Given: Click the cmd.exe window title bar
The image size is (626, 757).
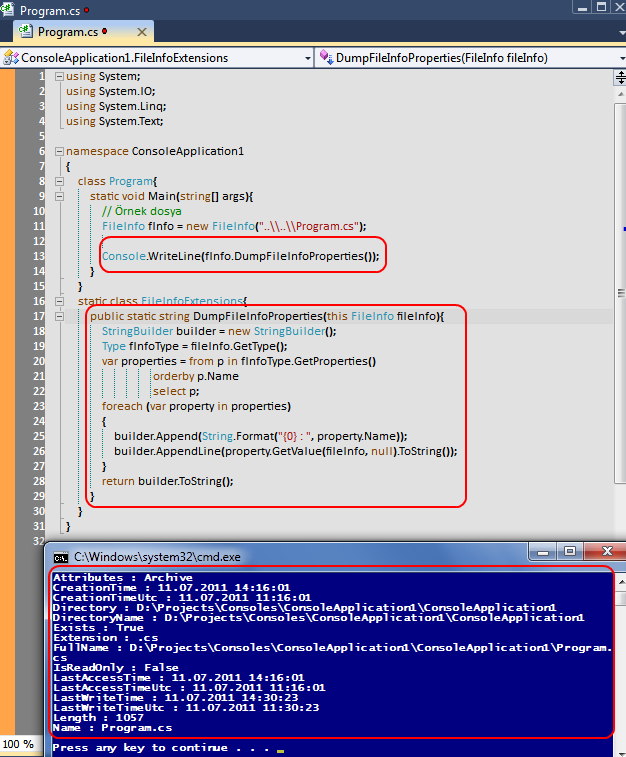Looking at the screenshot, I should (x=300, y=556).
